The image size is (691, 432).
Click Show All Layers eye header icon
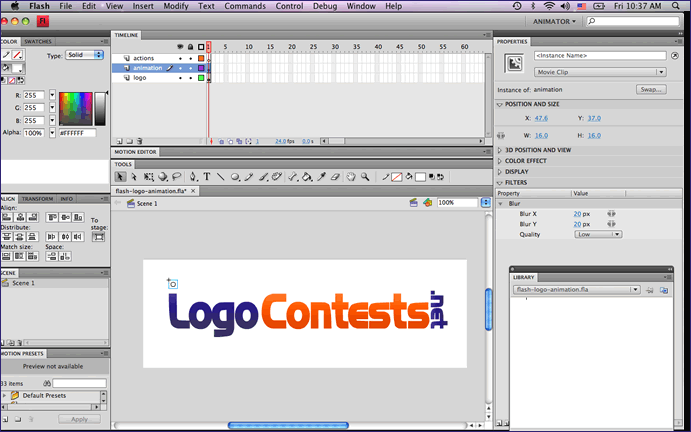tap(180, 47)
